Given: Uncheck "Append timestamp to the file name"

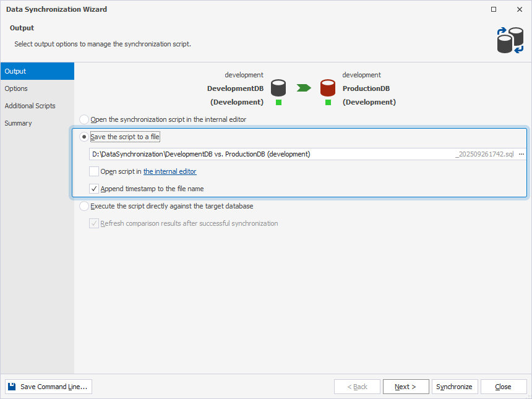Looking at the screenshot, I should pyautogui.click(x=94, y=189).
